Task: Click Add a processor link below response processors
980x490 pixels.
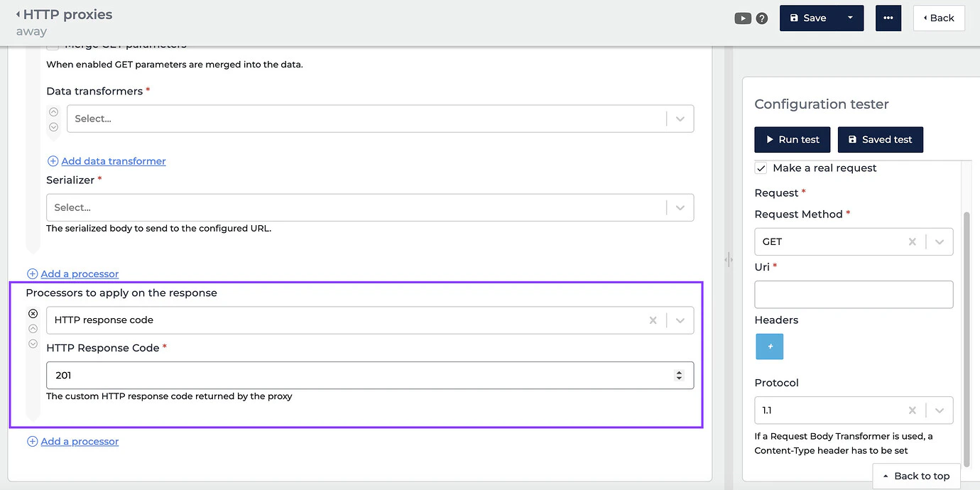Action: (x=80, y=442)
